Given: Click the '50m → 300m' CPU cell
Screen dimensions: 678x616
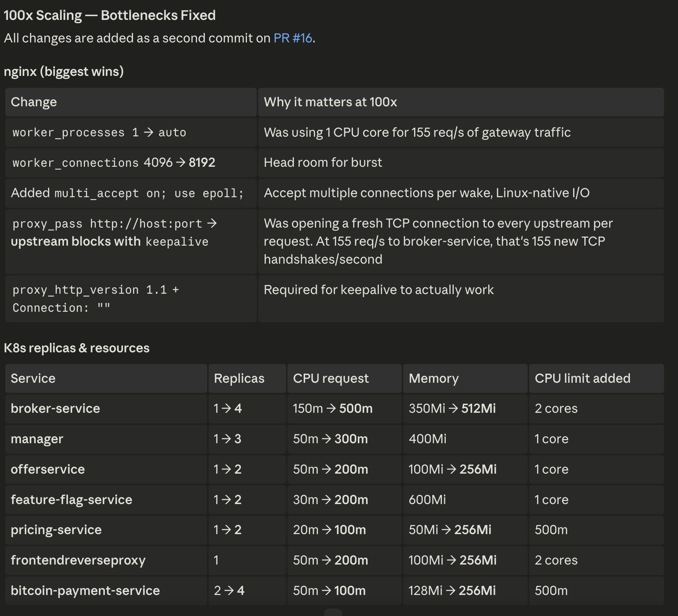Looking at the screenshot, I should coord(345,439).
